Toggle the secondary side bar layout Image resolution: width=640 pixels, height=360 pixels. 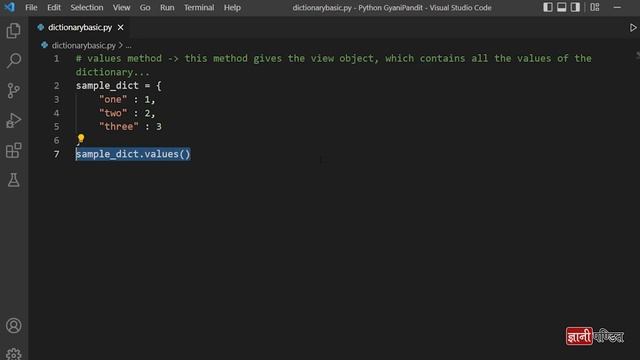pos(575,7)
